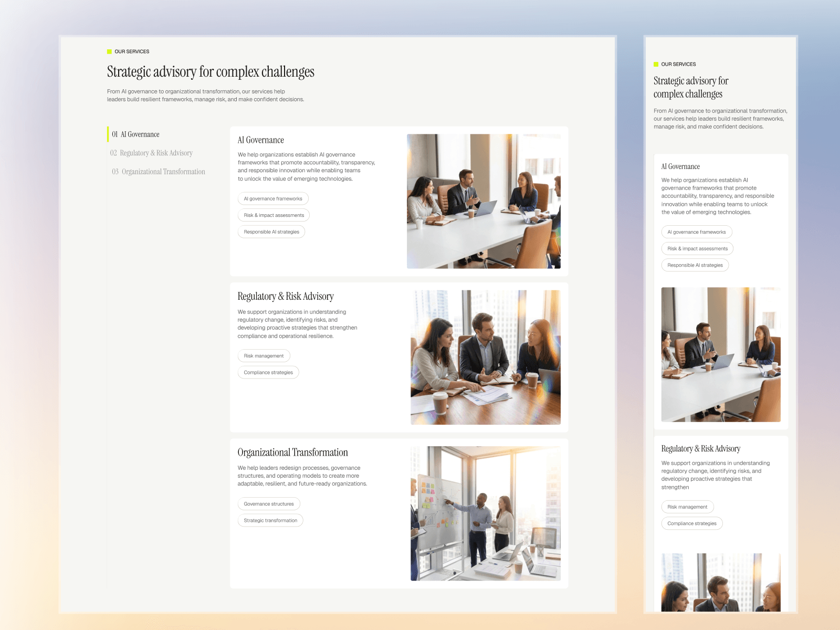This screenshot has height=630, width=840.
Task: Click the AI governance frameworks tag on desktop
Action: tap(273, 198)
